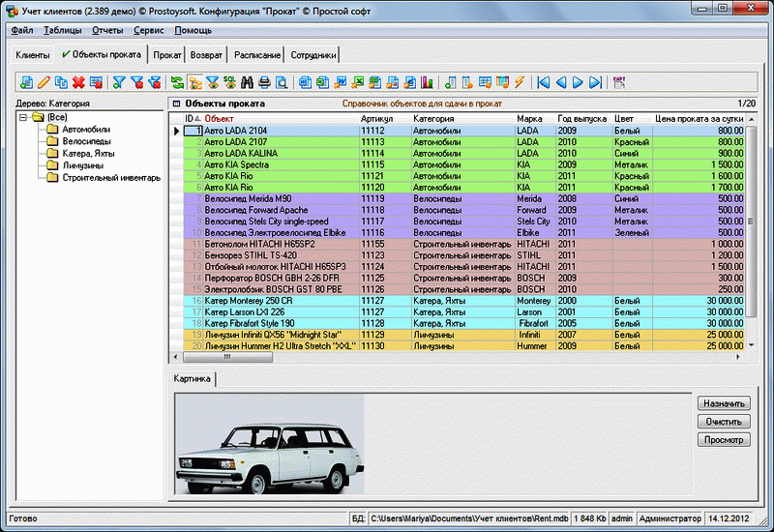Click the red X delete record icon
Image resolution: width=774 pixels, height=532 pixels.
point(78,82)
